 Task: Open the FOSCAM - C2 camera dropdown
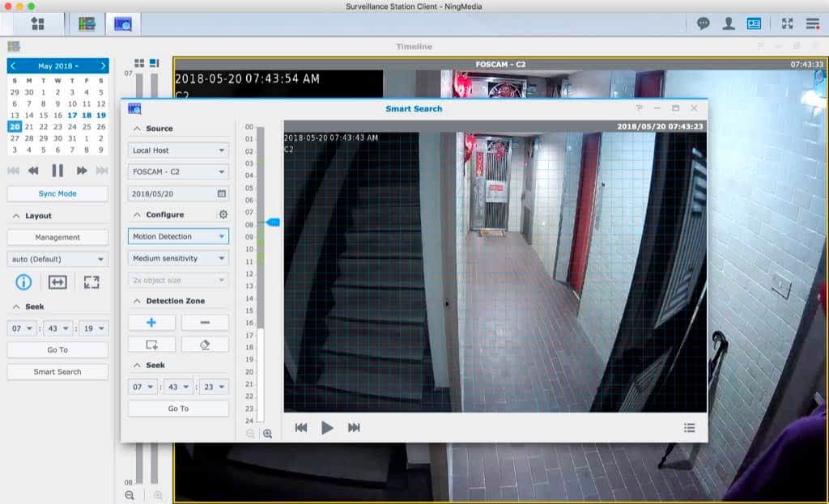pos(178,172)
